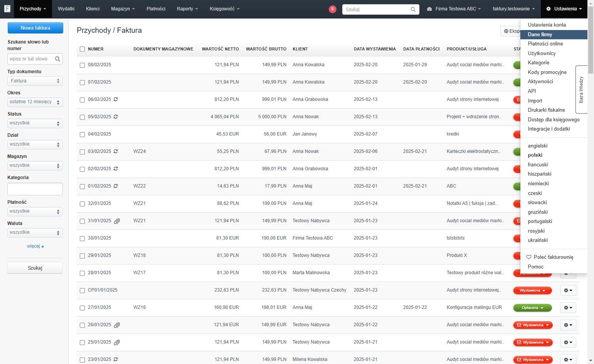The image size is (594, 364).
Task: Select Dane firmy in settings menu
Action: (x=554, y=35)
